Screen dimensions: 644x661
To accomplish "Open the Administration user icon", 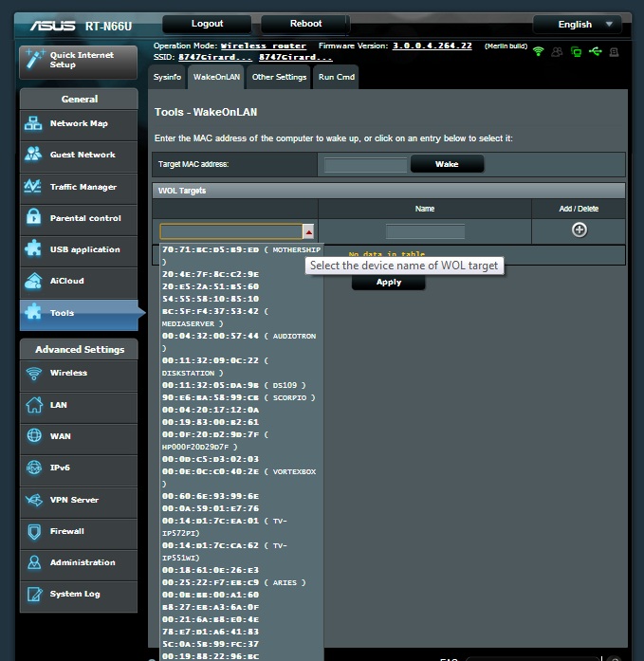I will click(34, 562).
